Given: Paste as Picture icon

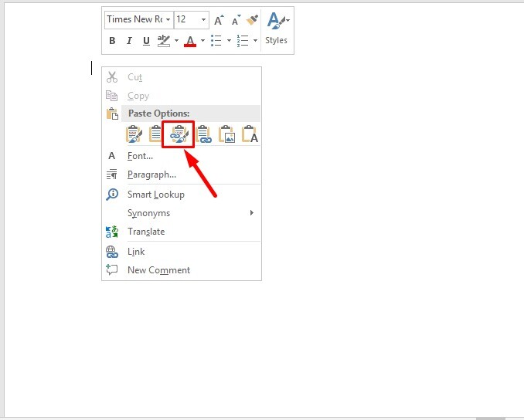Looking at the screenshot, I should tap(227, 134).
